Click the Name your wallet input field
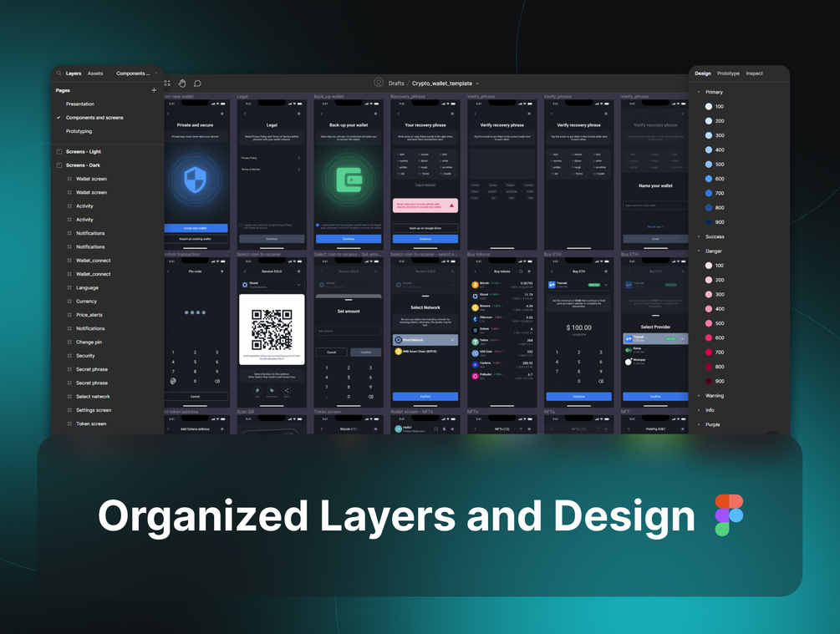 click(x=655, y=205)
